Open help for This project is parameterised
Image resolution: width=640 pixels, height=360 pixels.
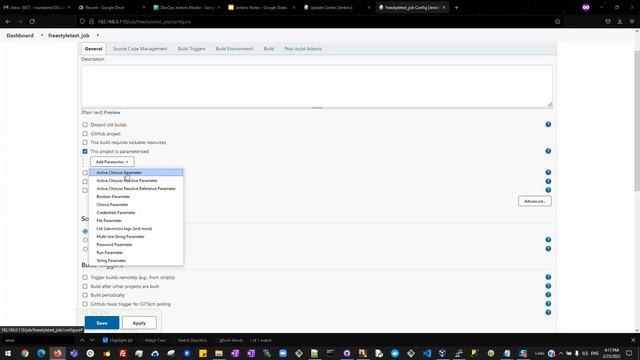pyautogui.click(x=548, y=151)
